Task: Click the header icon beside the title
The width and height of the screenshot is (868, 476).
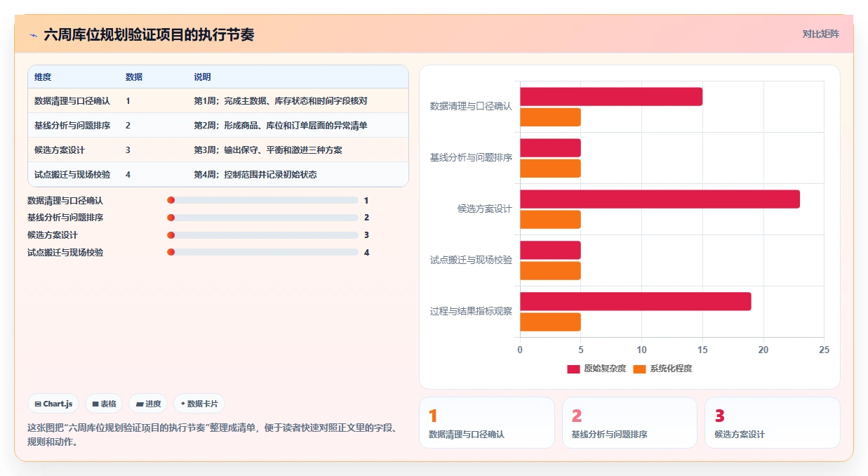Action: [x=34, y=34]
